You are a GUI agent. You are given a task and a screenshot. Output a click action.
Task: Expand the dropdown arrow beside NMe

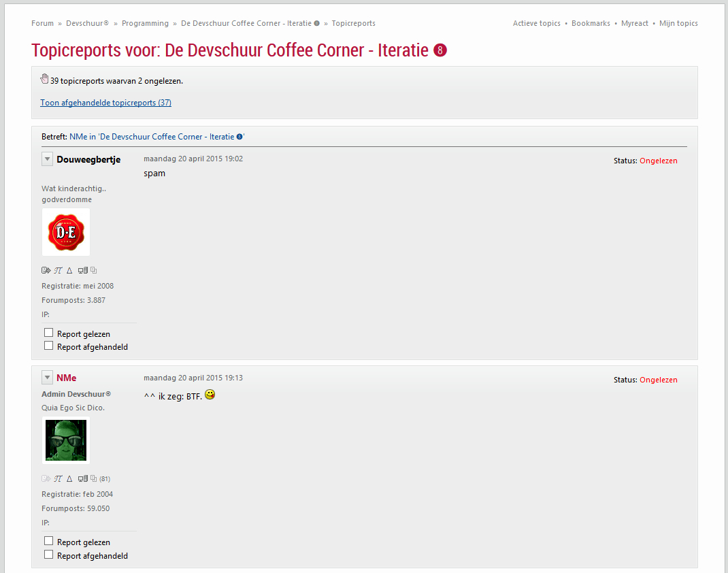click(47, 378)
